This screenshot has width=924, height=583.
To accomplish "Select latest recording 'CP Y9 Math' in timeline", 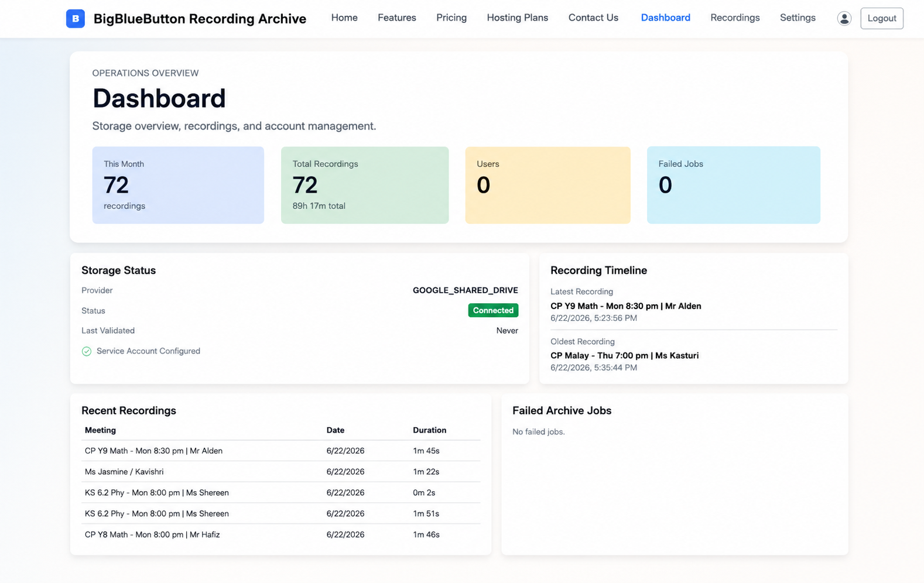I will pos(625,306).
